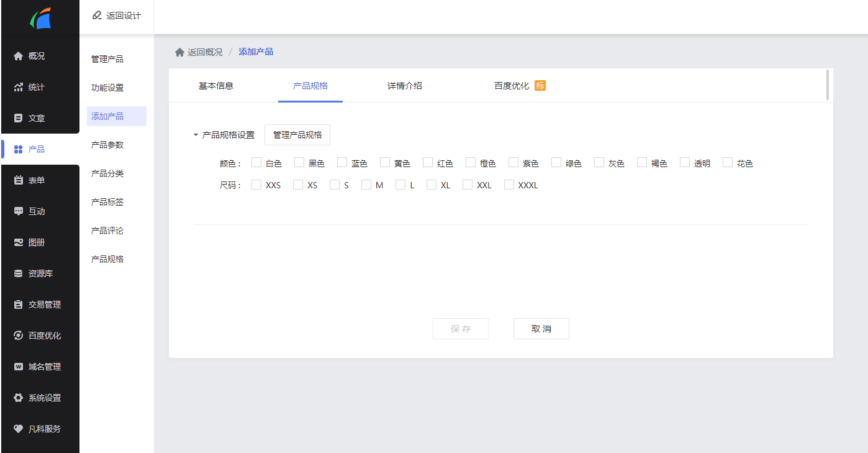The image size is (868, 453).
Task: Open 系统设置 via its gear icon
Action: [x=18, y=398]
